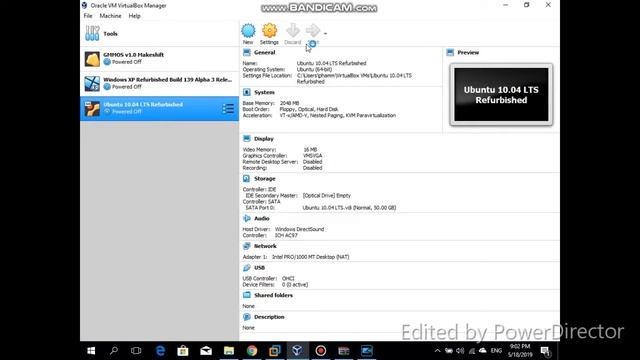Open Microsoft Store from the taskbar
The height and width of the screenshot is (360, 640).
[183, 351]
